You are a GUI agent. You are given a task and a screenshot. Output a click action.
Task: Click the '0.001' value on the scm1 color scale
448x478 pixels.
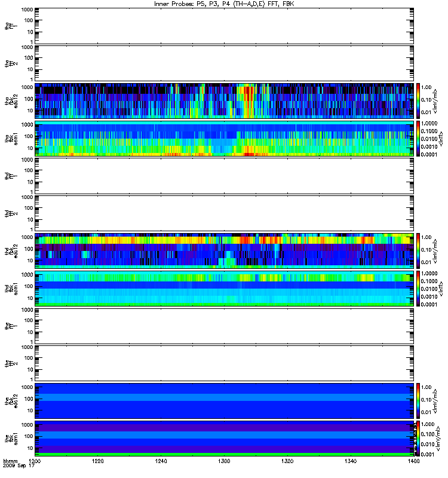click(428, 454)
